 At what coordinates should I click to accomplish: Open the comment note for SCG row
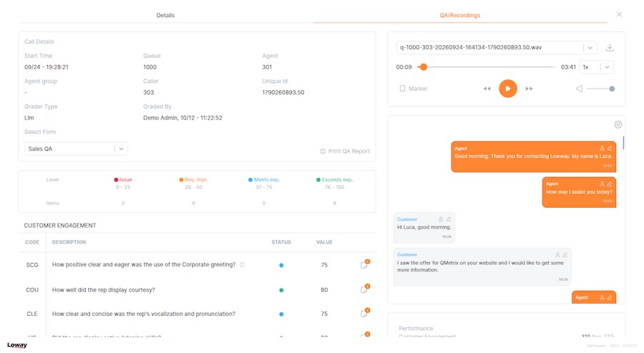(364, 265)
